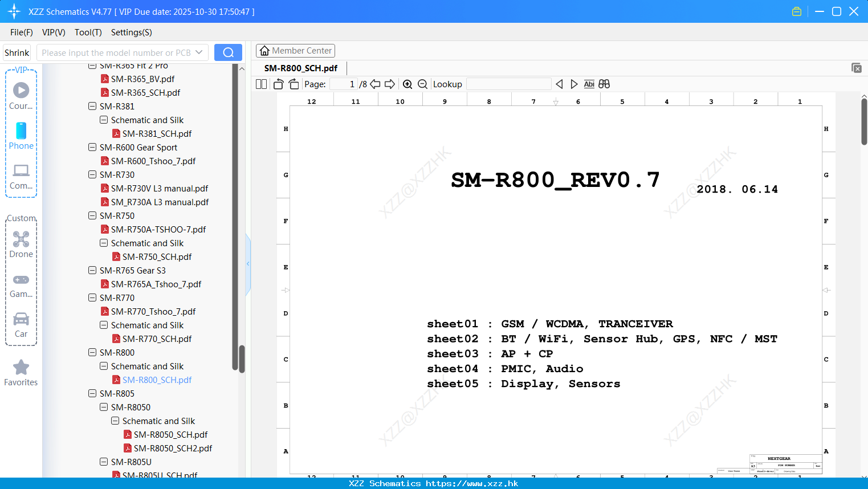Screen dimensions: 868x489
Task: Open SM-R750_SCH.pdf
Action: (x=157, y=256)
